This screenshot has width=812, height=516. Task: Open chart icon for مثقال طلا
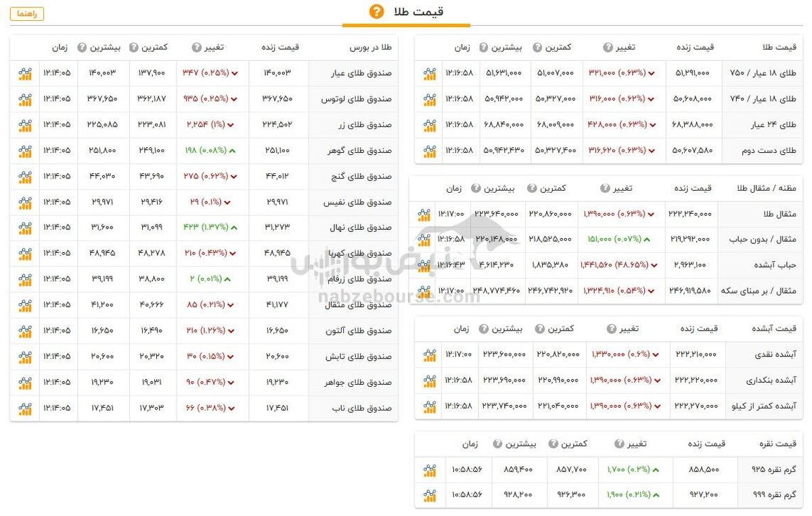pos(424,214)
